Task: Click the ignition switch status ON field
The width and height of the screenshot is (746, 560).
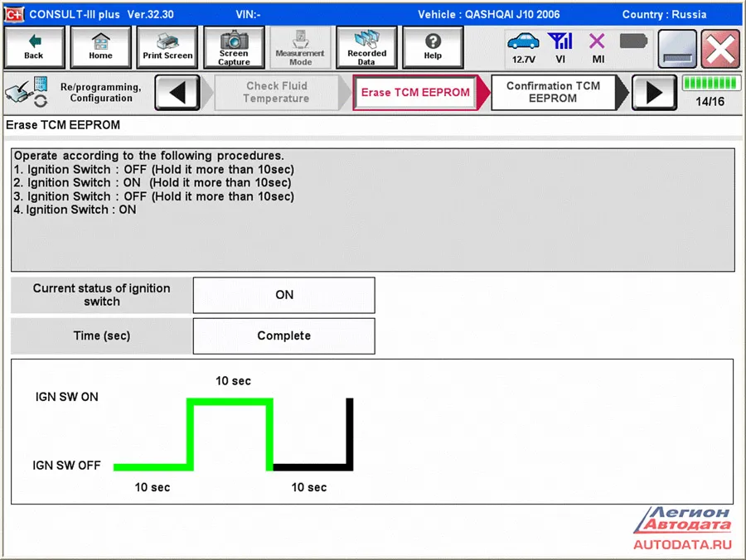Action: click(283, 295)
